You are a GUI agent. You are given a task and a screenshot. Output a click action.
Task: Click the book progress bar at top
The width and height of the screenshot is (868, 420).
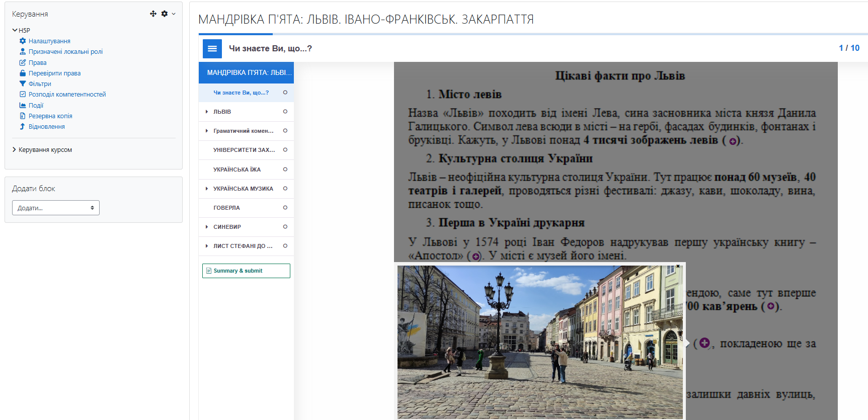point(533,34)
